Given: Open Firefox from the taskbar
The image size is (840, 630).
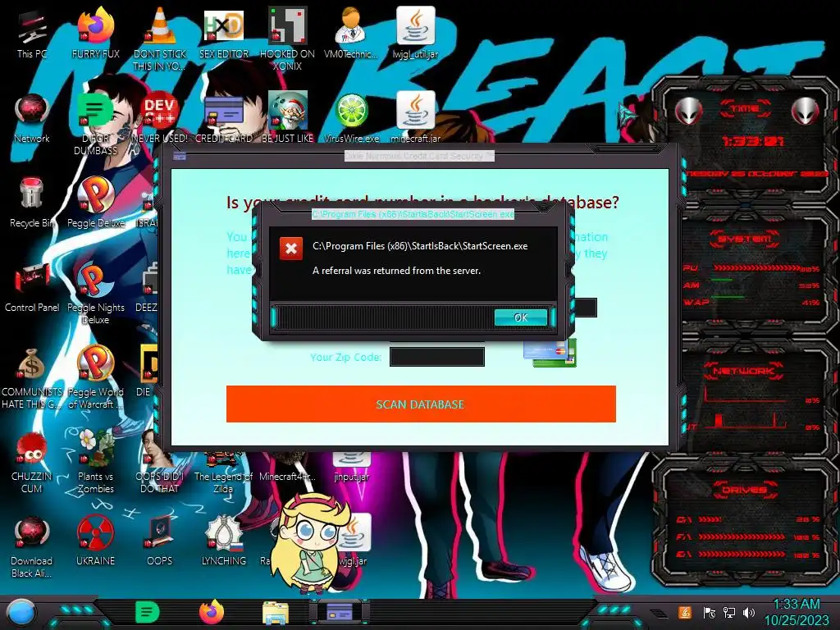Looking at the screenshot, I should pos(212,612).
